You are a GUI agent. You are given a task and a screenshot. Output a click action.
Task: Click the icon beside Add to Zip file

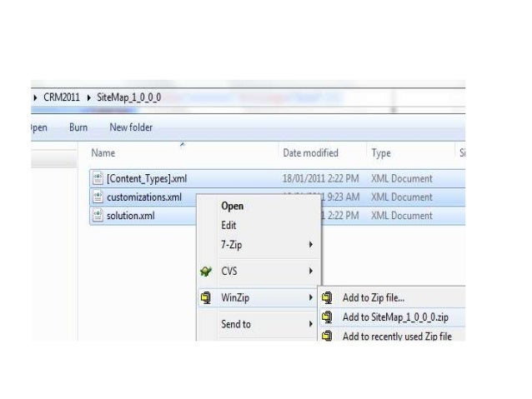[x=327, y=297]
